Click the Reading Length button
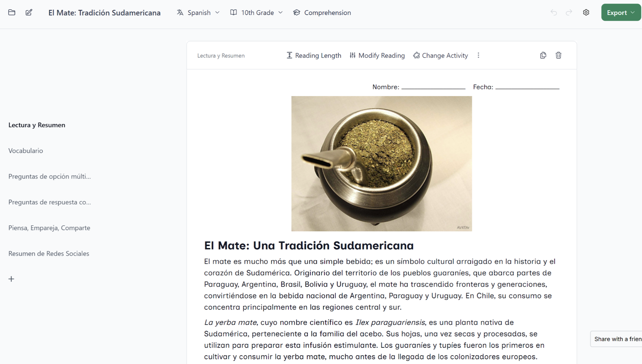Screen dimensions: 642x364 314,56
